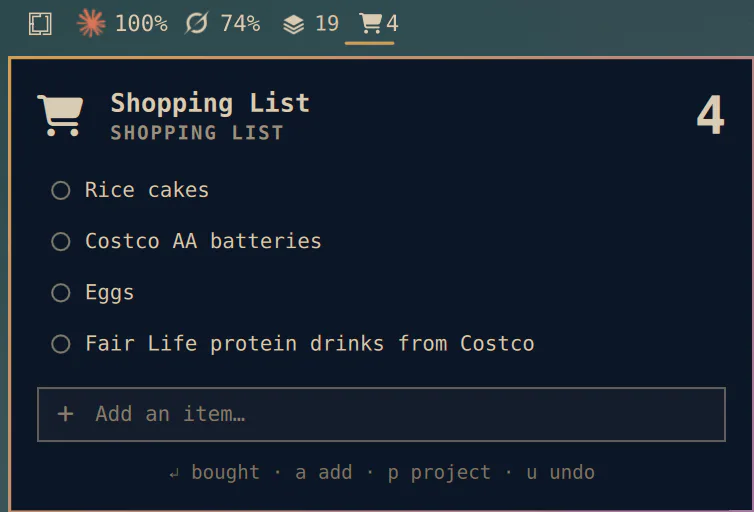This screenshot has height=512, width=754.
Task: Mark Rice cakes as bought
Action: 61,190
